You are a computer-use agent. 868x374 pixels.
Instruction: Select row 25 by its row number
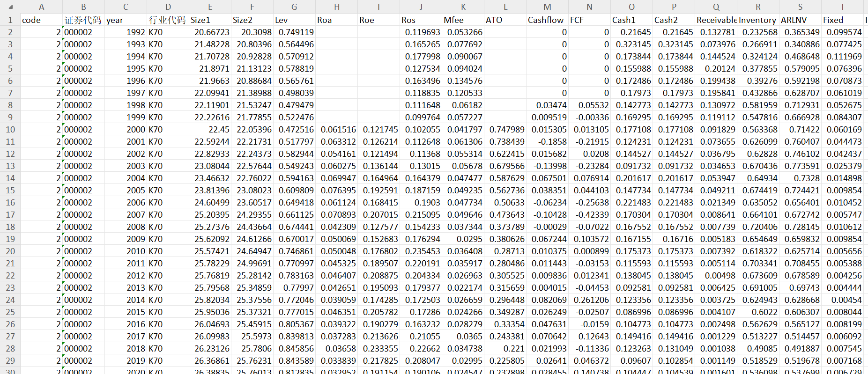point(10,312)
